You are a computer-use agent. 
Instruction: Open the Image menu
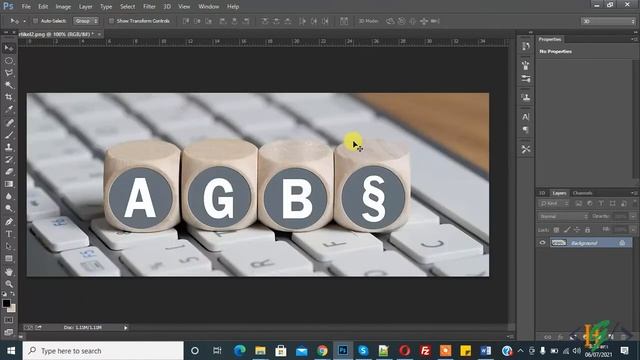click(63, 7)
